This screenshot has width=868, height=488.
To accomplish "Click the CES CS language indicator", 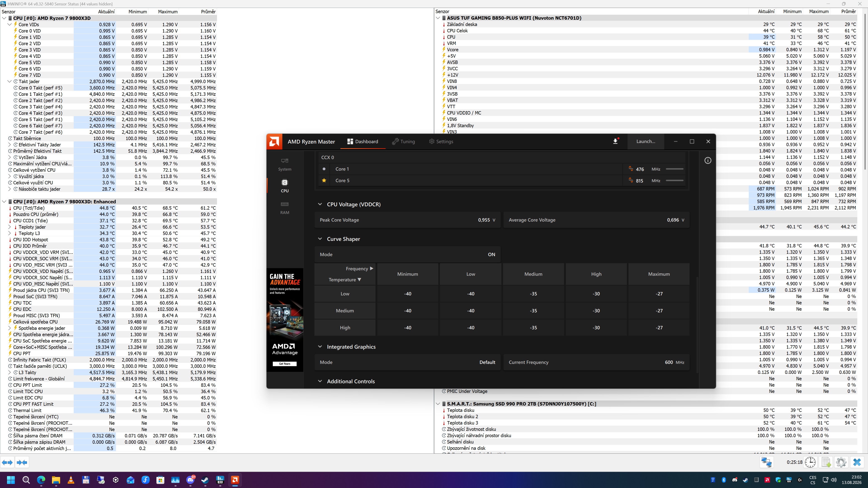I will [813, 480].
